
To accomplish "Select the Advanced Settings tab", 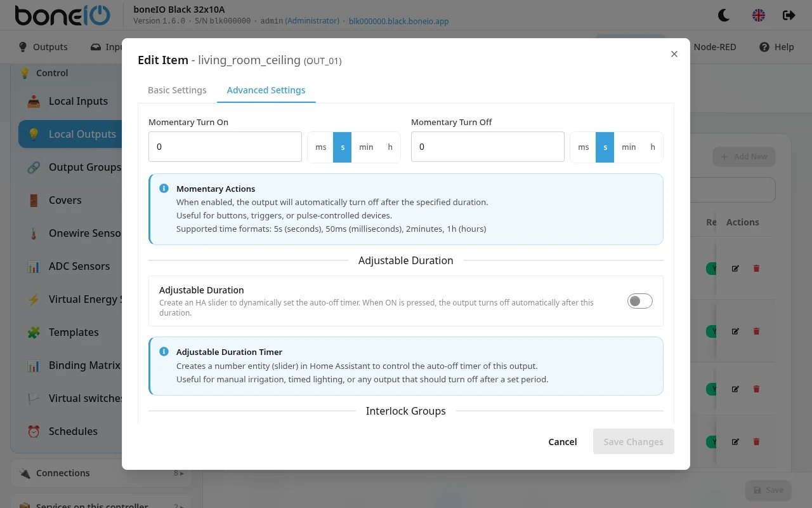I will (266, 90).
